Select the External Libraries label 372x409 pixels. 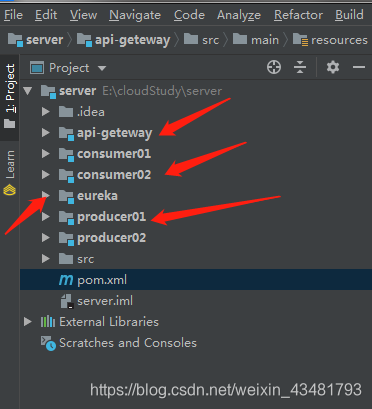point(109,322)
